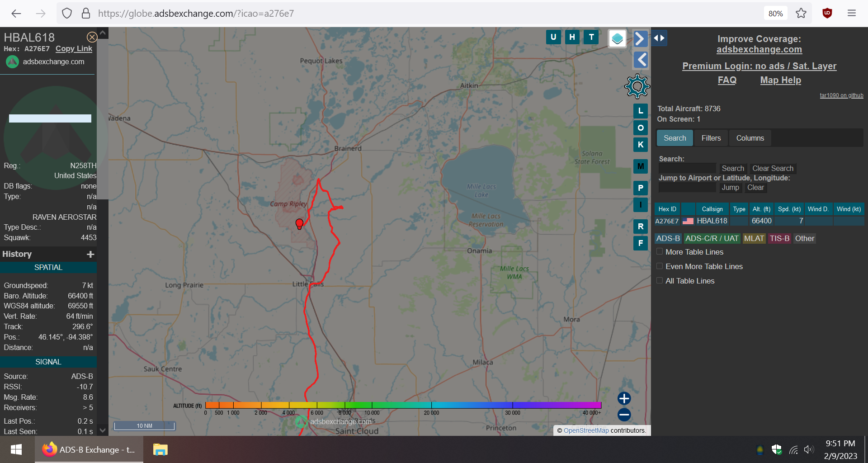
Task: Click the tracking protection shield icon
Action: tap(67, 14)
